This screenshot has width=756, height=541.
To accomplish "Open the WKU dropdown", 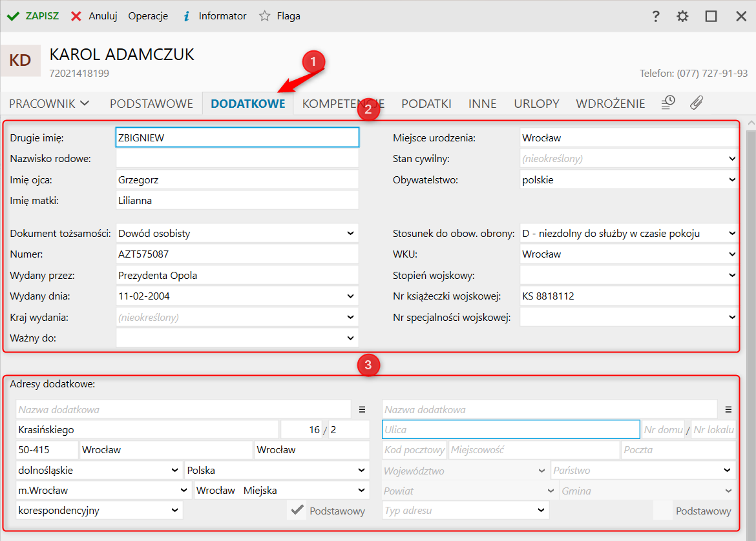I will tap(732, 254).
